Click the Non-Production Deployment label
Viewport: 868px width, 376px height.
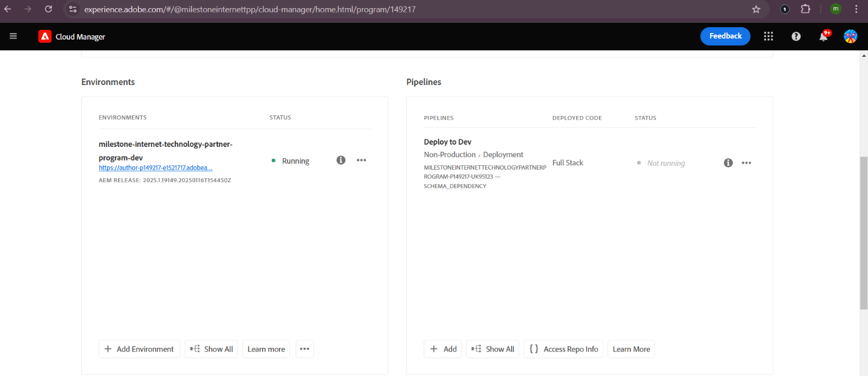pyautogui.click(x=474, y=154)
